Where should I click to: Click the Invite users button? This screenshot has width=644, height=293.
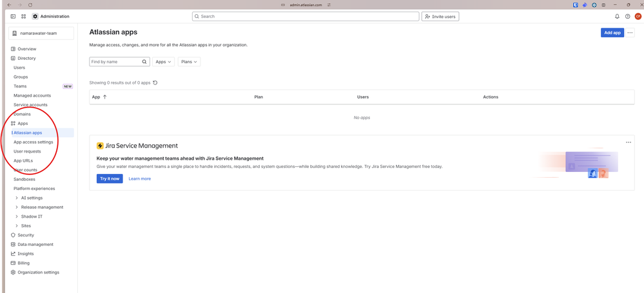pos(440,16)
